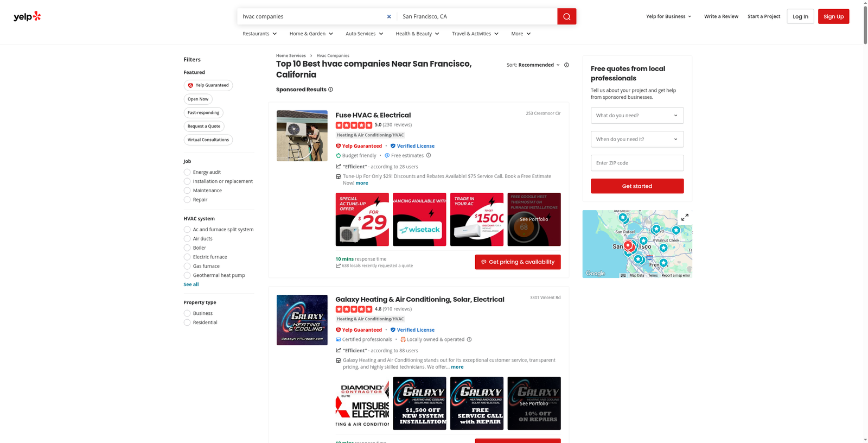The image size is (868, 443).
Task: Select the Residential property type
Action: [x=187, y=322]
